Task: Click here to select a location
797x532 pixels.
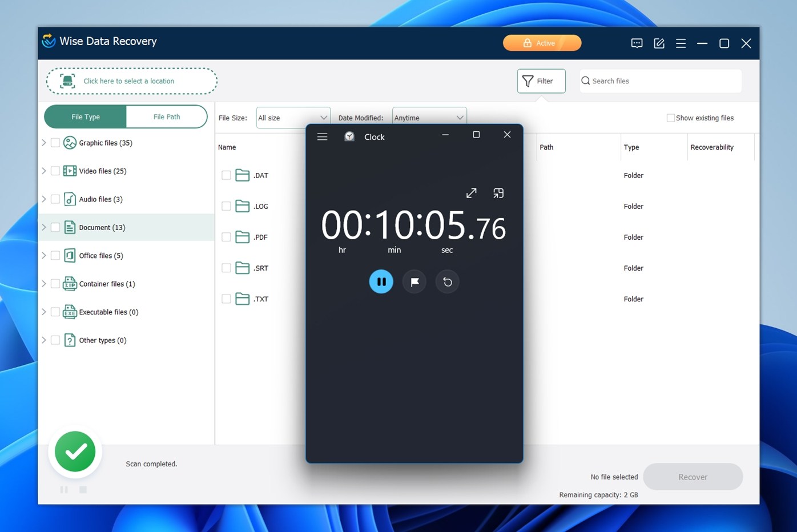Action: [132, 81]
